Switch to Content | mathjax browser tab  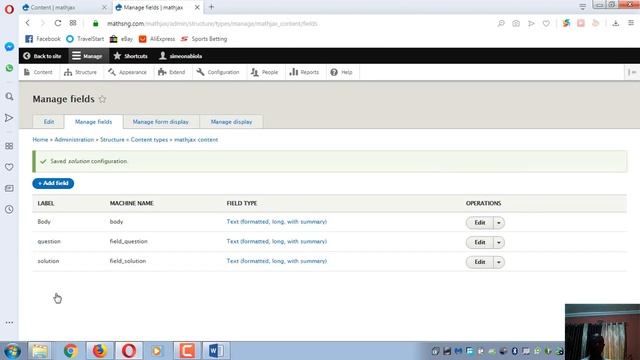pyautogui.click(x=64, y=7)
